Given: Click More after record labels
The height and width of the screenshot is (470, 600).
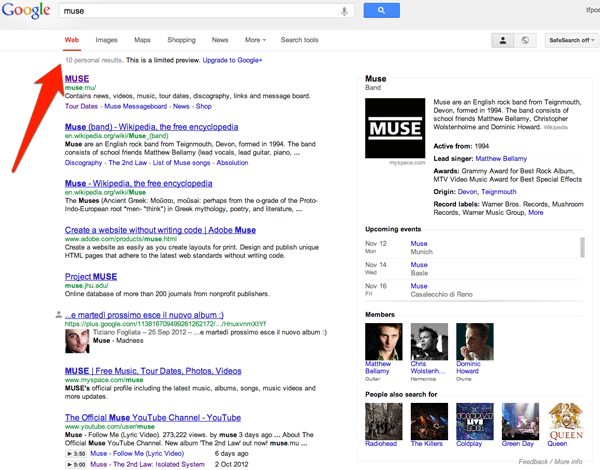Looking at the screenshot, I should click(x=535, y=212).
